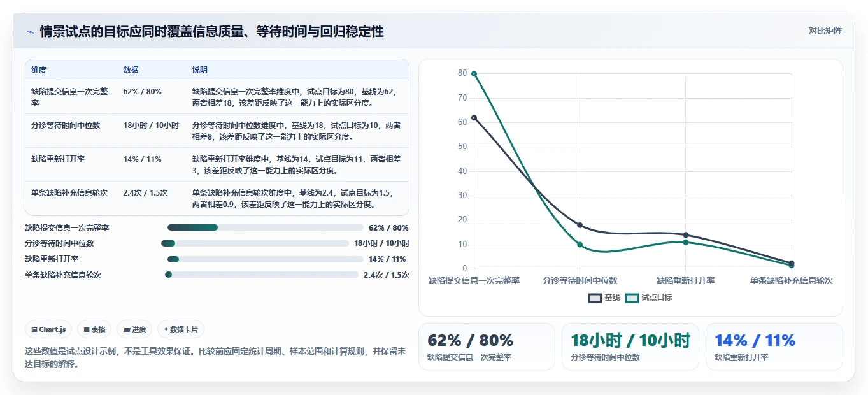The image size is (868, 395).
Task: Click the 表格 tag chip
Action: pyautogui.click(x=94, y=329)
